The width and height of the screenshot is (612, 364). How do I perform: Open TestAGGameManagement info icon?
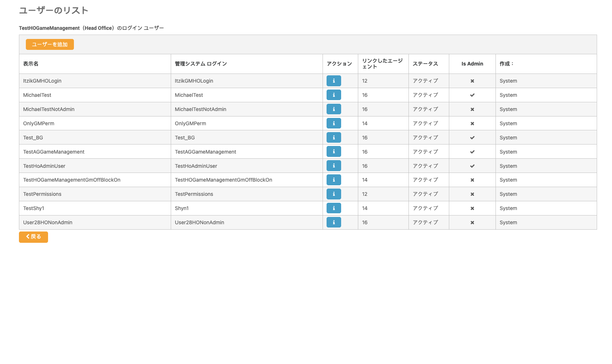pos(333,151)
